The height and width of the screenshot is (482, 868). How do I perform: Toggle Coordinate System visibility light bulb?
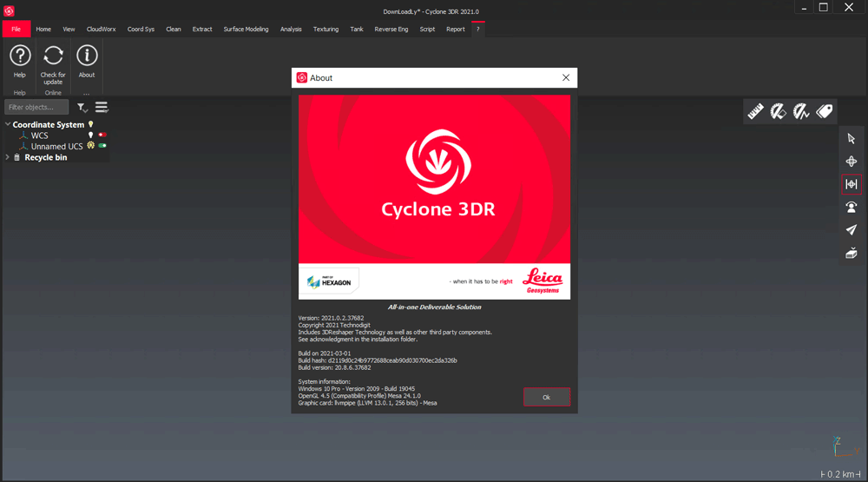(91, 125)
